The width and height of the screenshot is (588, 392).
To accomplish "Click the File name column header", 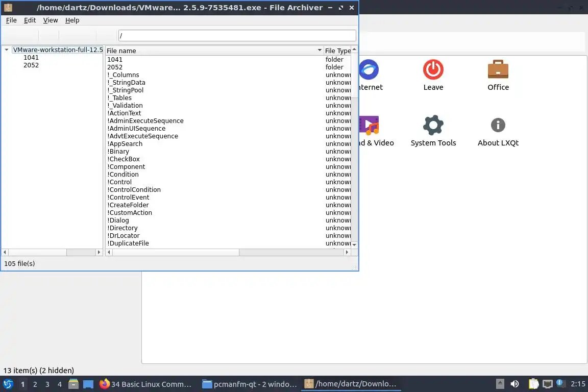I will click(x=214, y=51).
